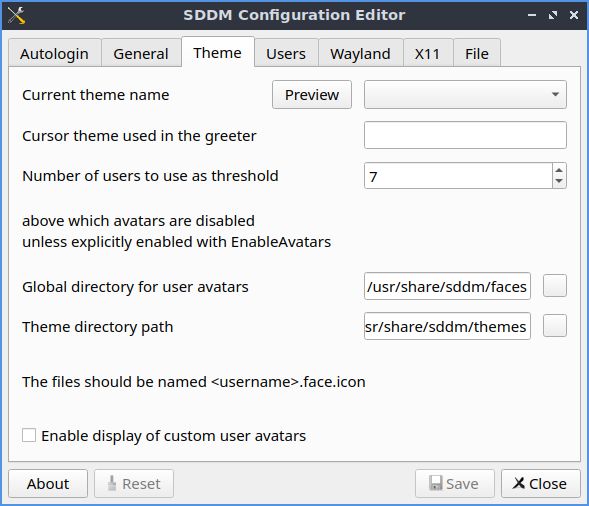Switch to the Wayland tab

(x=360, y=53)
